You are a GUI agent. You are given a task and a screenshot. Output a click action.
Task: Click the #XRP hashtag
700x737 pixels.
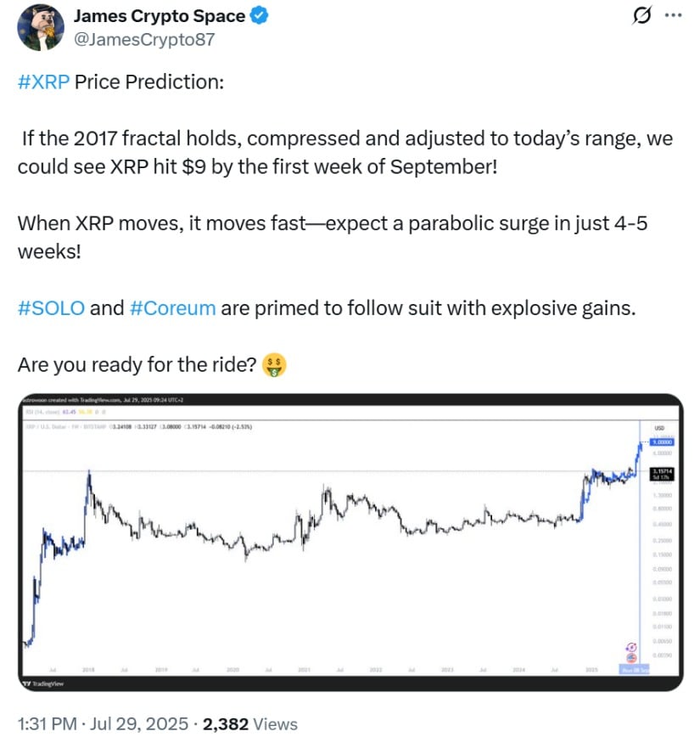click(43, 82)
